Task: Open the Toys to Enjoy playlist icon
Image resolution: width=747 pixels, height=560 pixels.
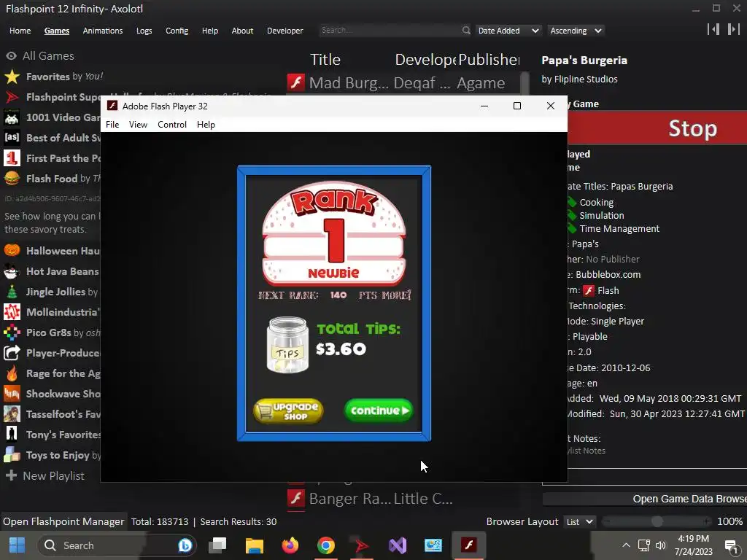Action: coord(12,455)
